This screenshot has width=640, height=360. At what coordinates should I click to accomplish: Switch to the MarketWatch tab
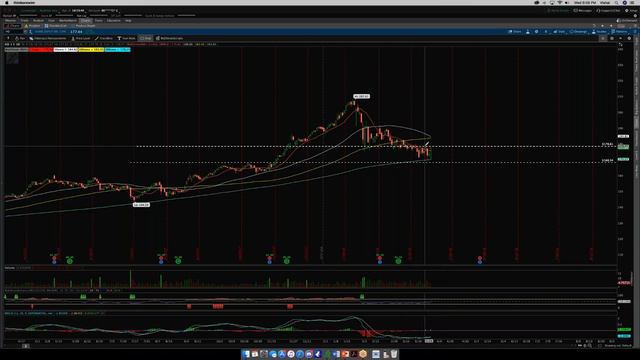[67, 20]
